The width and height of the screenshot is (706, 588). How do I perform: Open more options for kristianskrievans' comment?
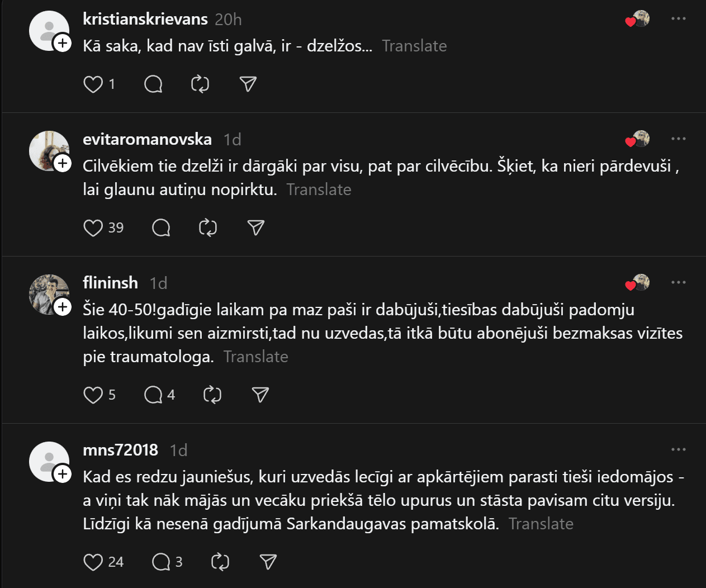[678, 19]
